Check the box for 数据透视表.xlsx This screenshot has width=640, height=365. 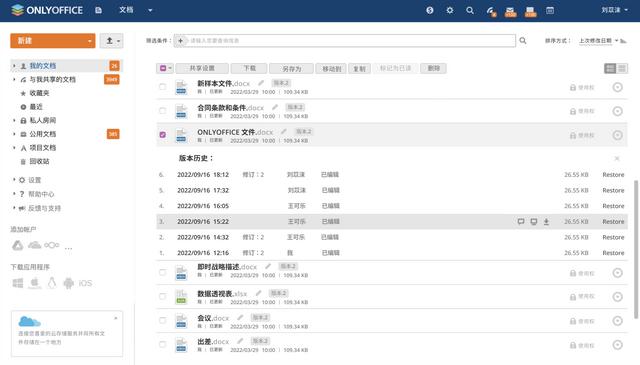pyautogui.click(x=162, y=296)
